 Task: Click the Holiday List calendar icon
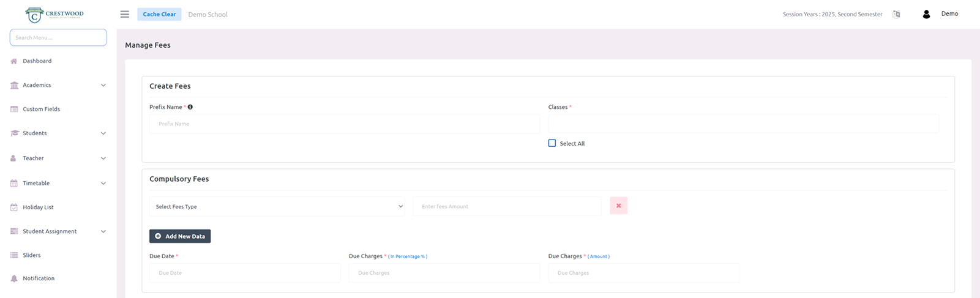[x=14, y=207]
